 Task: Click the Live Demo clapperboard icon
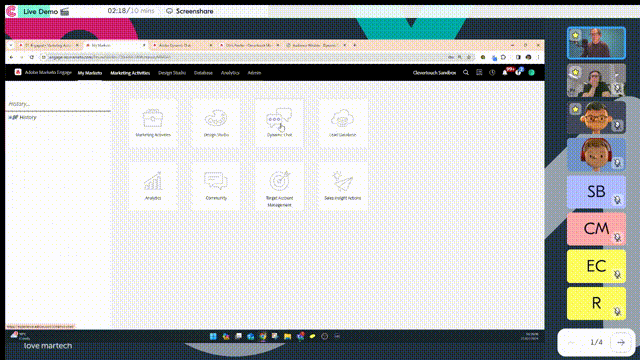pyautogui.click(x=64, y=11)
